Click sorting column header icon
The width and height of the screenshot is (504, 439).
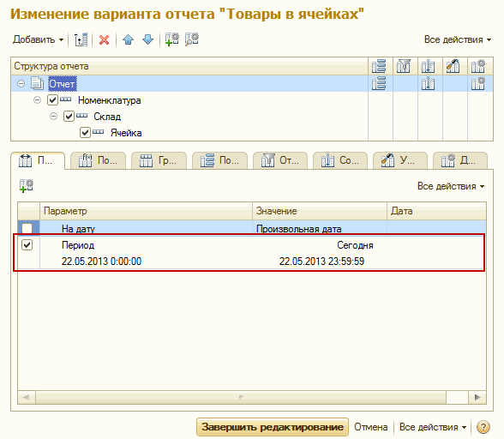click(x=429, y=66)
